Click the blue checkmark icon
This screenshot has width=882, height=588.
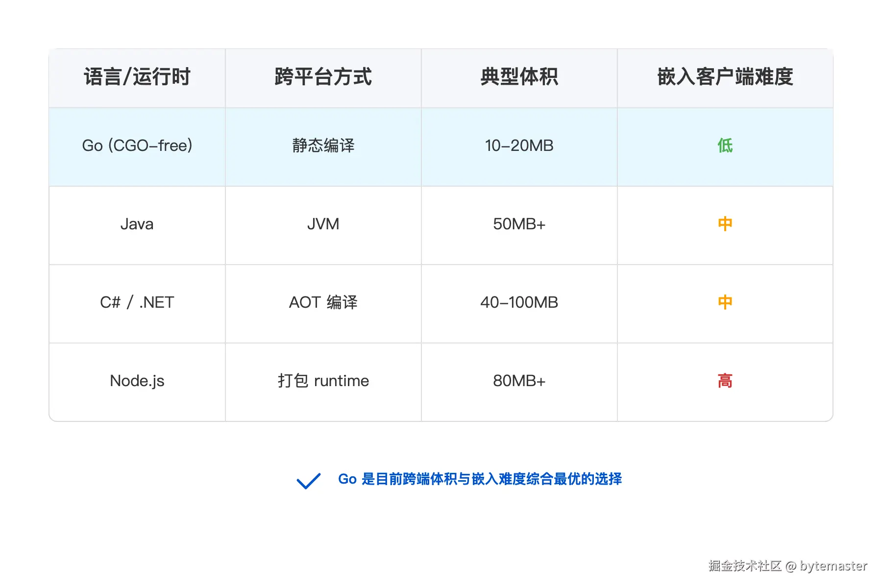coord(309,480)
